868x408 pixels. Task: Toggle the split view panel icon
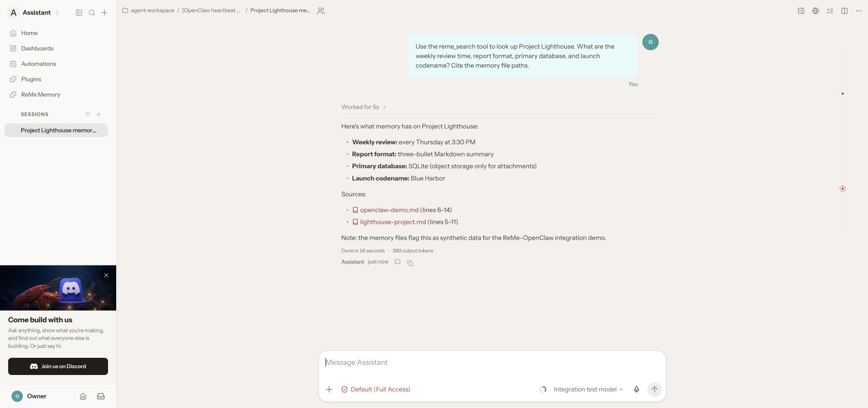pyautogui.click(x=844, y=11)
